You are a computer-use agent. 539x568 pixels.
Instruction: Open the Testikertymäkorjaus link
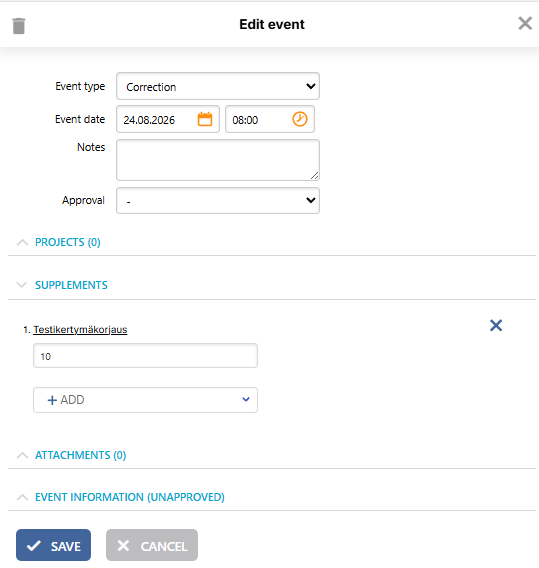pyautogui.click(x=80, y=330)
